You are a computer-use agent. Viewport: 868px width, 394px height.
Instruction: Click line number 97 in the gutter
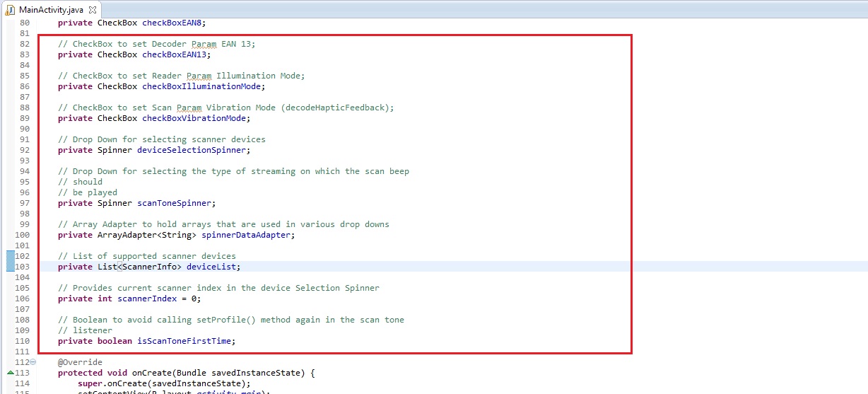coord(22,203)
